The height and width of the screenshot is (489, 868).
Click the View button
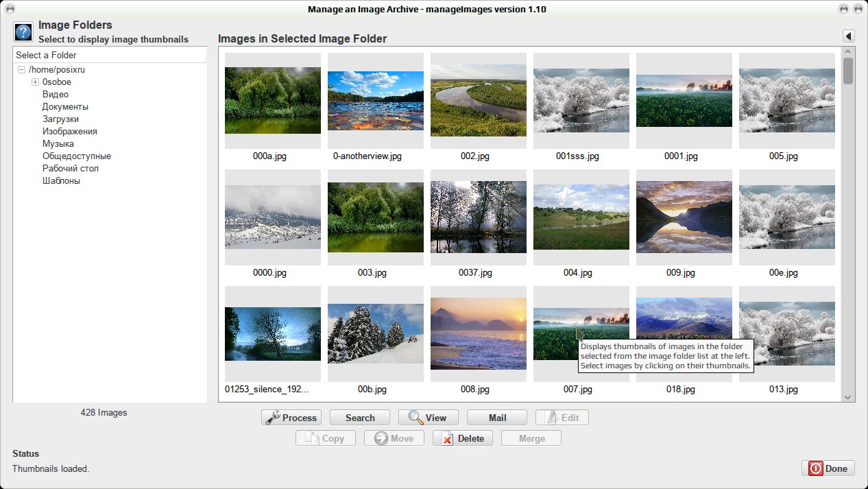(x=429, y=418)
